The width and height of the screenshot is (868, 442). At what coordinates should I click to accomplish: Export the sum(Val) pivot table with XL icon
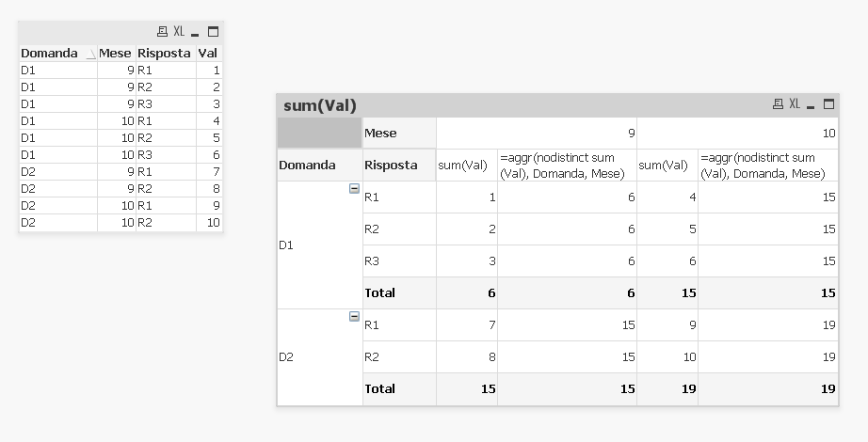pyautogui.click(x=794, y=104)
